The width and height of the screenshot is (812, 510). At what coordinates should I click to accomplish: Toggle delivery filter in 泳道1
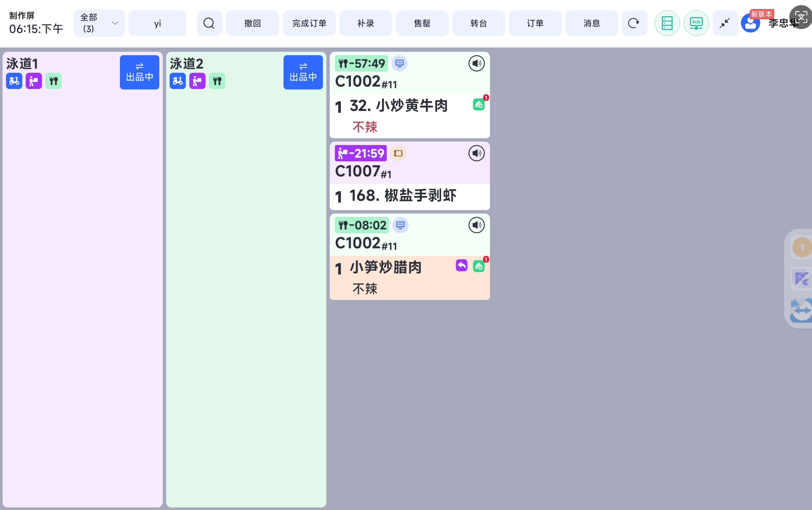coord(14,81)
